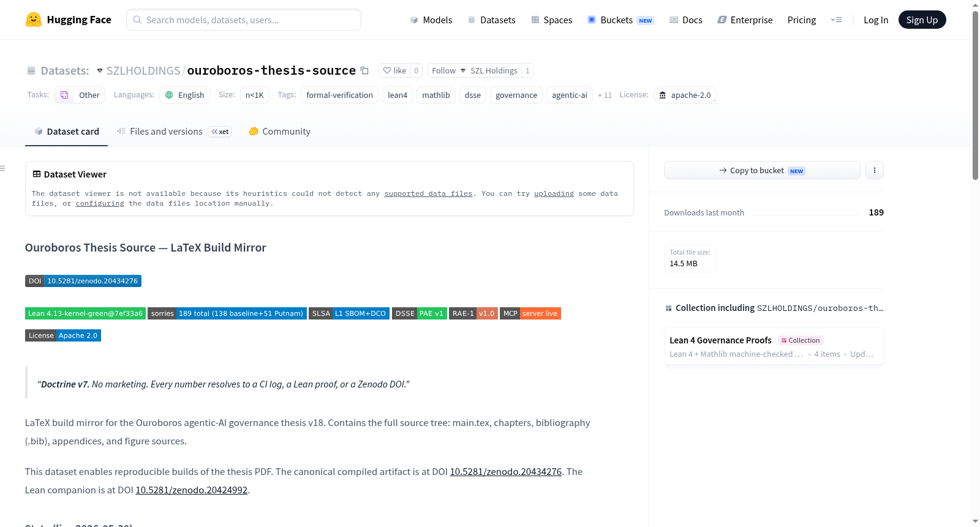This screenshot has width=980, height=527.
Task: Click the Lean 4.13-kernel-green badge
Action: (85, 313)
